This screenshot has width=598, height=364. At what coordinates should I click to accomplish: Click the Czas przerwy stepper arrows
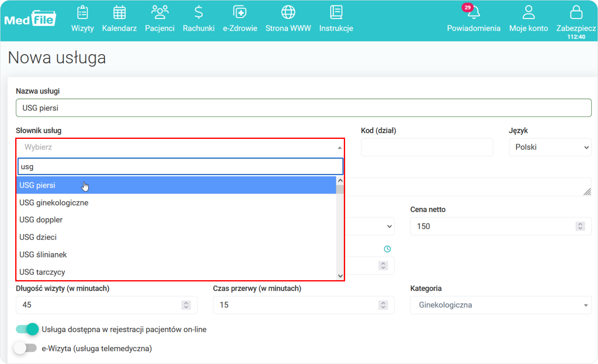383,305
